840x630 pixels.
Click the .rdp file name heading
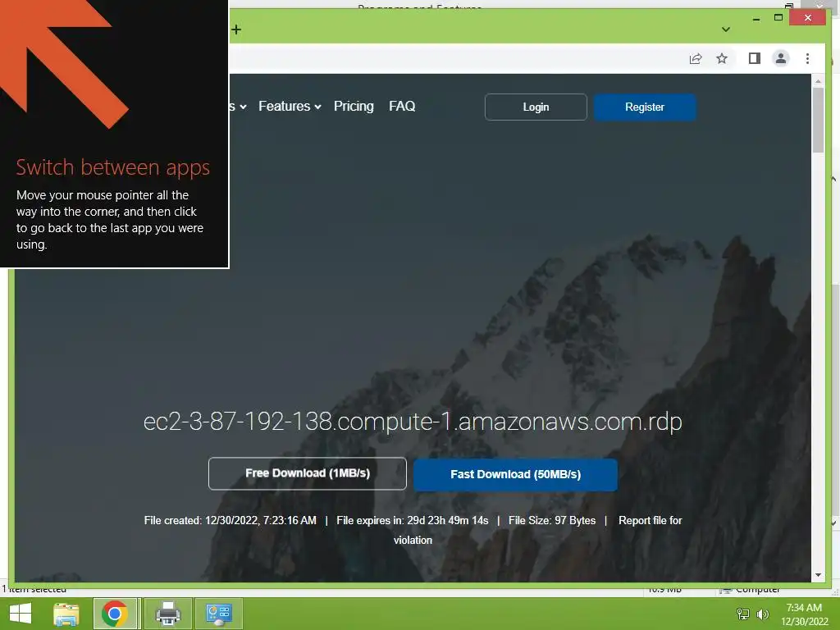413,422
